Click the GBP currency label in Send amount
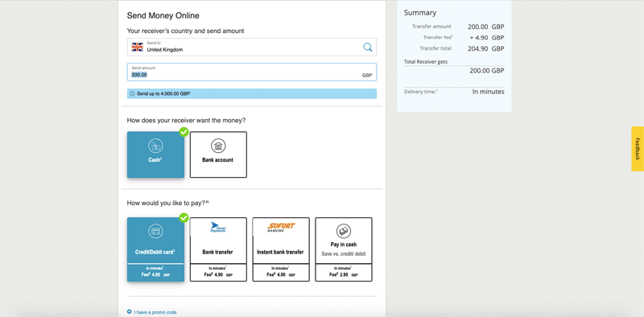This screenshot has width=644, height=317. tap(367, 76)
